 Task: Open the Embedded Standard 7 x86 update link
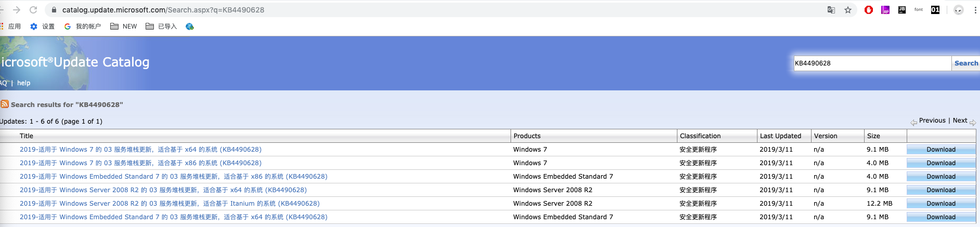click(x=174, y=177)
